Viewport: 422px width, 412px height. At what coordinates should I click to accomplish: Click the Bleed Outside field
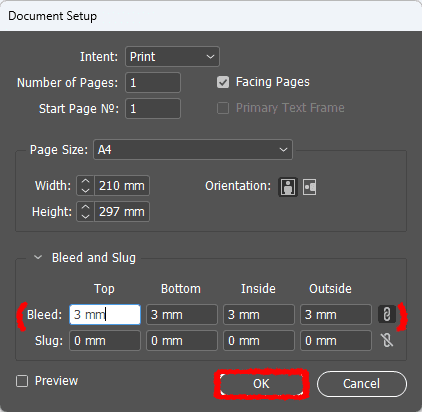(336, 314)
